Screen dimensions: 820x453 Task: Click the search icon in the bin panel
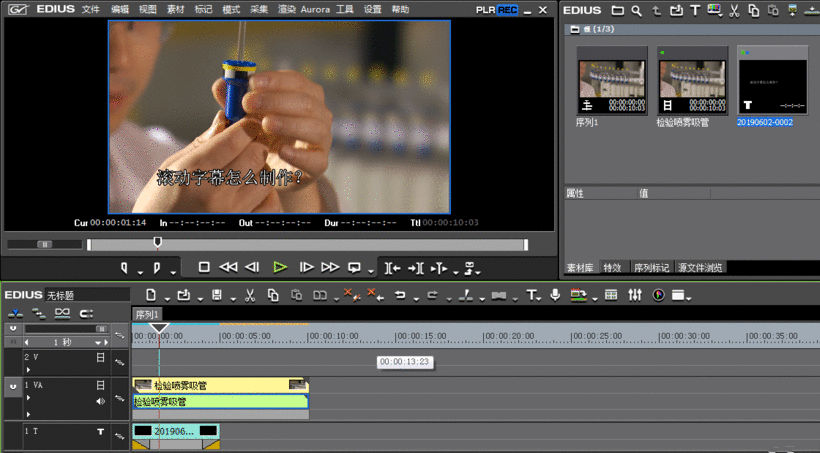click(636, 10)
